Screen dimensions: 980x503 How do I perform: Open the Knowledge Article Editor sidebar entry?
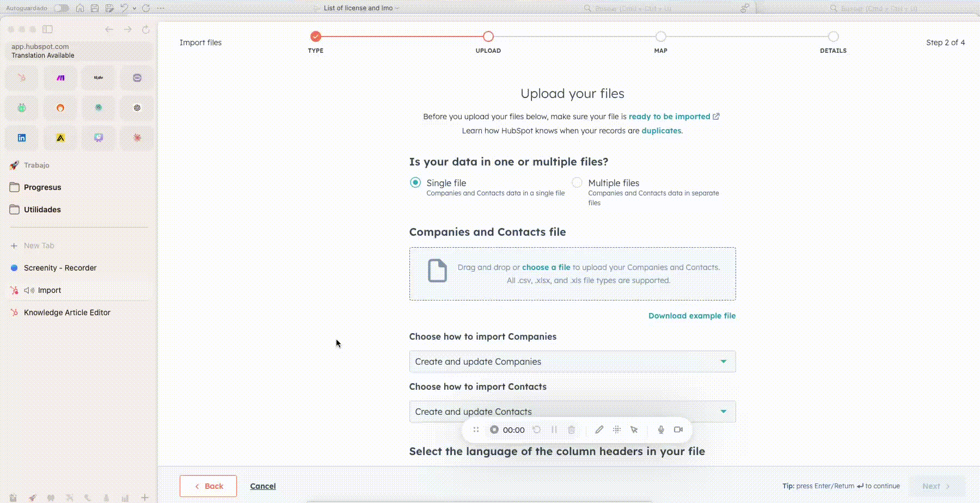click(66, 312)
